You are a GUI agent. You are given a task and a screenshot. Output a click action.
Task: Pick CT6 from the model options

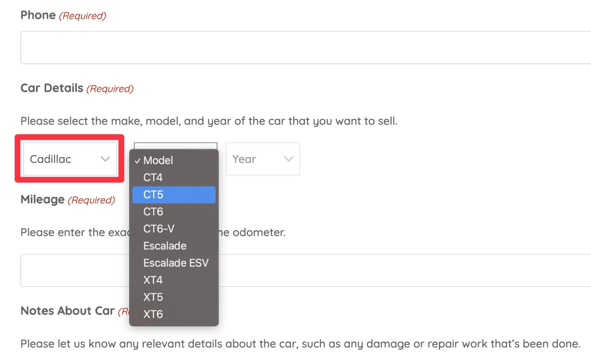click(174, 212)
